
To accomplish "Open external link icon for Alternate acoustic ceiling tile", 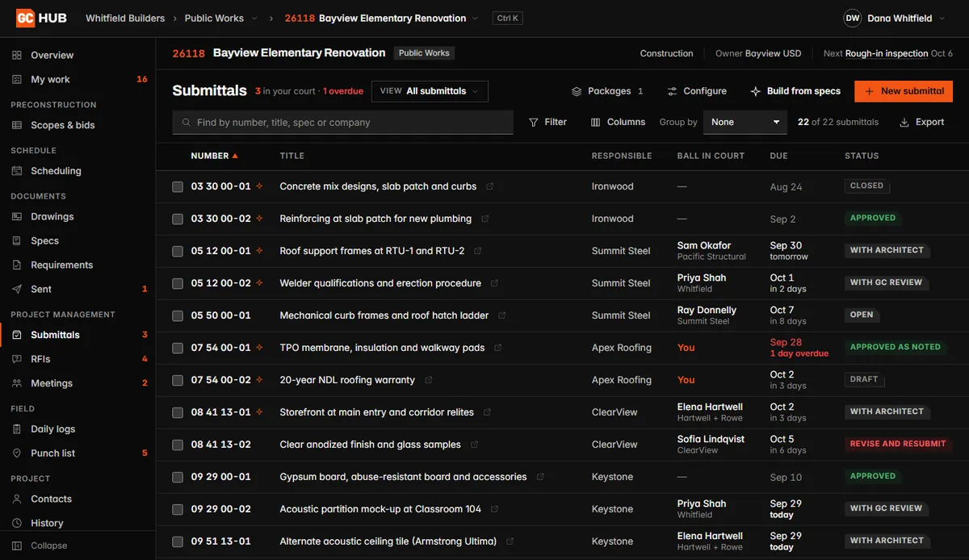I will tap(510, 541).
